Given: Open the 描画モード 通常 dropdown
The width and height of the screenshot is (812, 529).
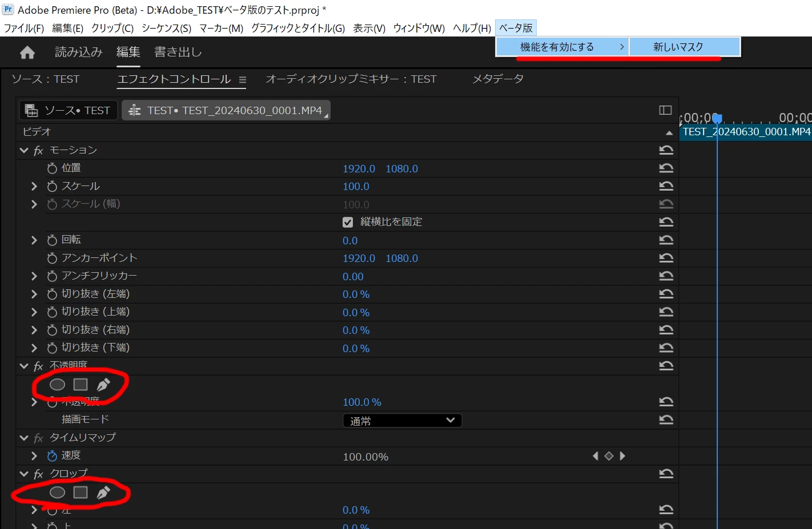Looking at the screenshot, I should point(402,421).
